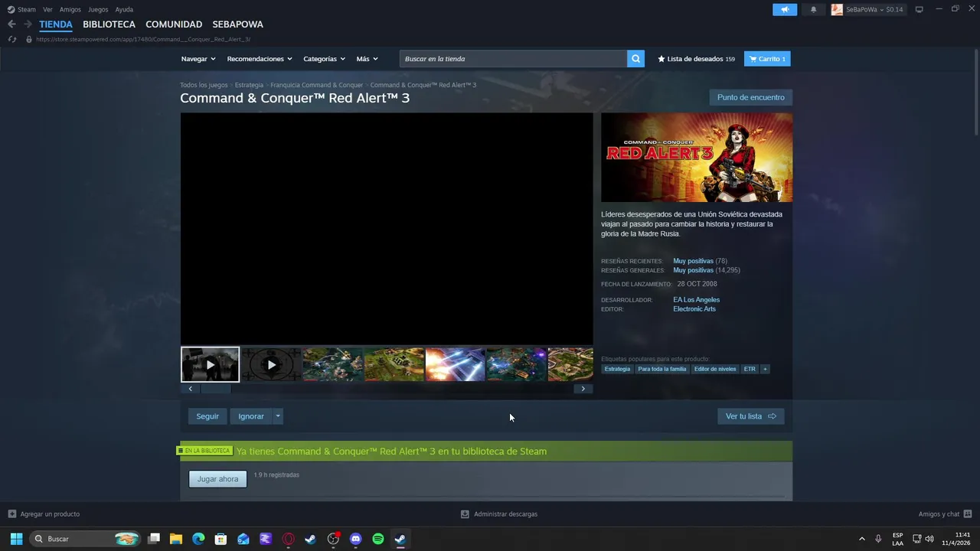Viewport: 980px width, 551px height.
Task: Open Punto de encuentro
Action: [x=751, y=97]
